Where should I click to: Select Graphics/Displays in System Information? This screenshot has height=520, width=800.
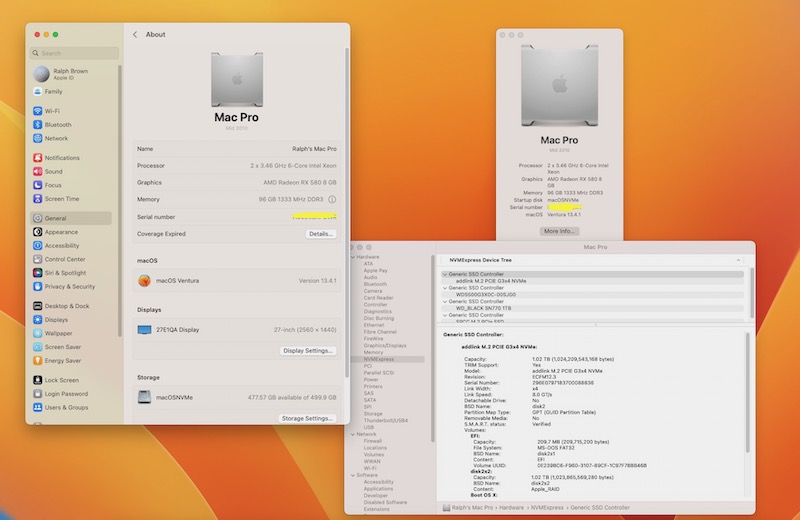tap(385, 345)
